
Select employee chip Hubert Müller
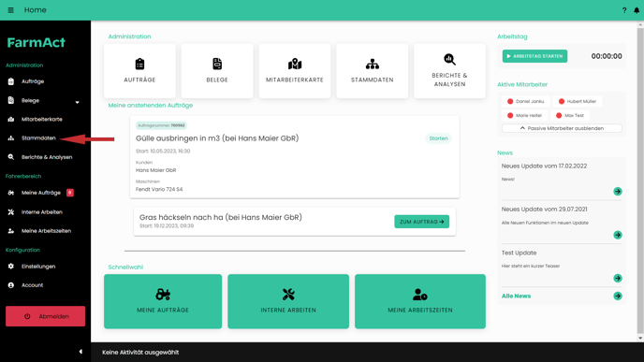(x=578, y=101)
